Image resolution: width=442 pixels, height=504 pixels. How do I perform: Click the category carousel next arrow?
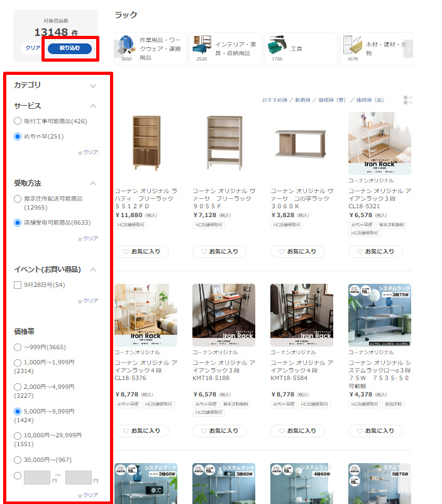pos(408,48)
